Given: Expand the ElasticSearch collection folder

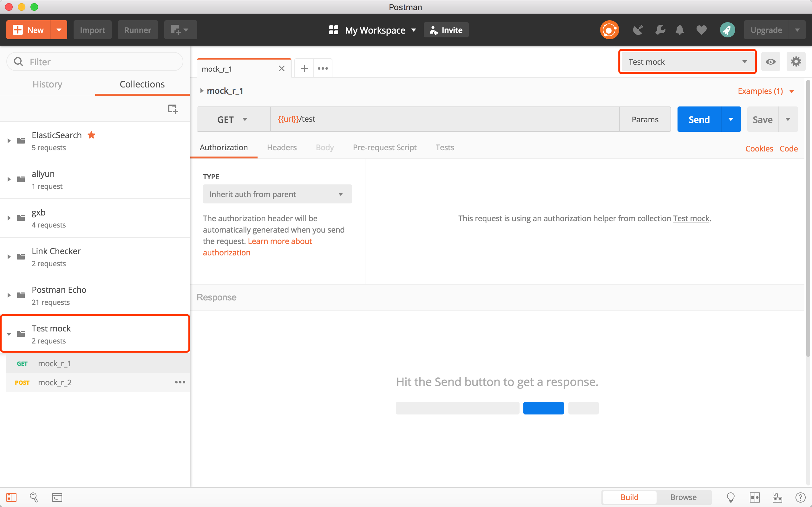Looking at the screenshot, I should pyautogui.click(x=9, y=141).
